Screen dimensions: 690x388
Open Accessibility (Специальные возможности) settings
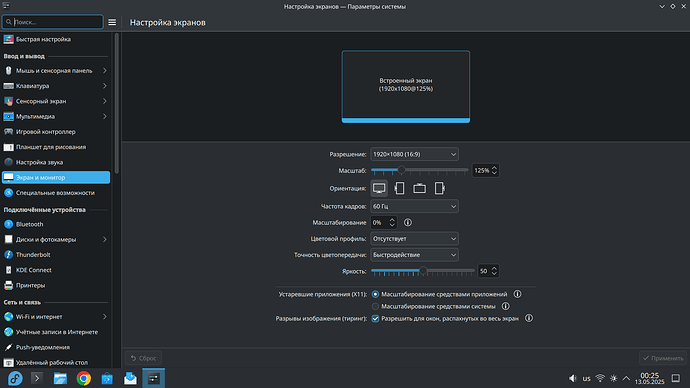coord(56,193)
